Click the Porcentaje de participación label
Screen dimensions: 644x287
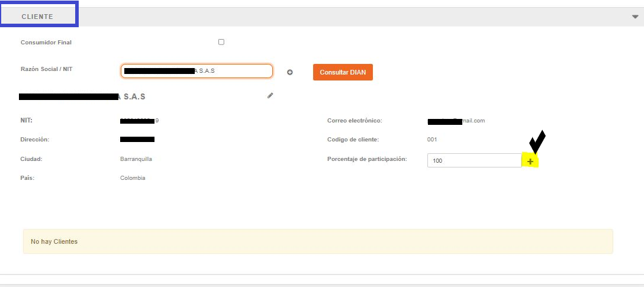pyautogui.click(x=367, y=159)
